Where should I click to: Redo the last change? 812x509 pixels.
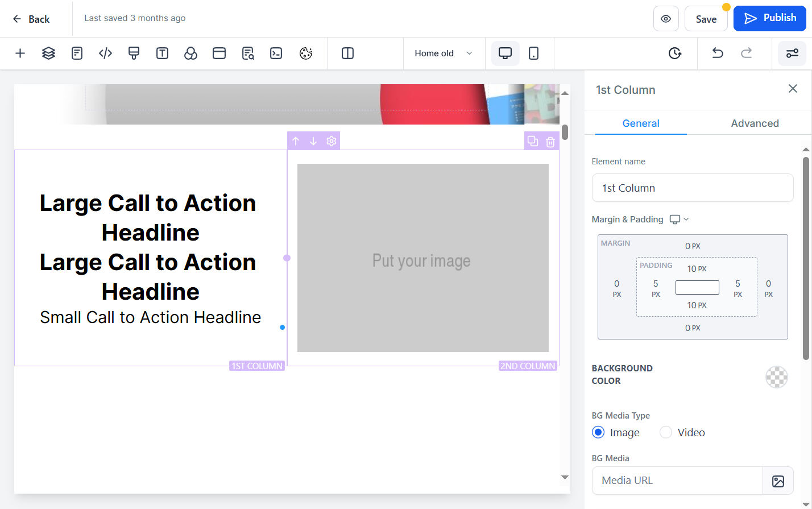coord(747,53)
